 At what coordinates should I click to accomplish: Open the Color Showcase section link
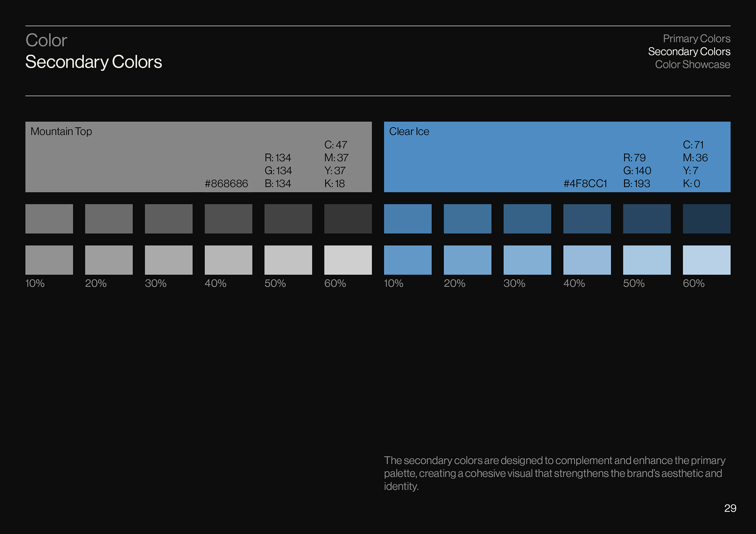(692, 65)
